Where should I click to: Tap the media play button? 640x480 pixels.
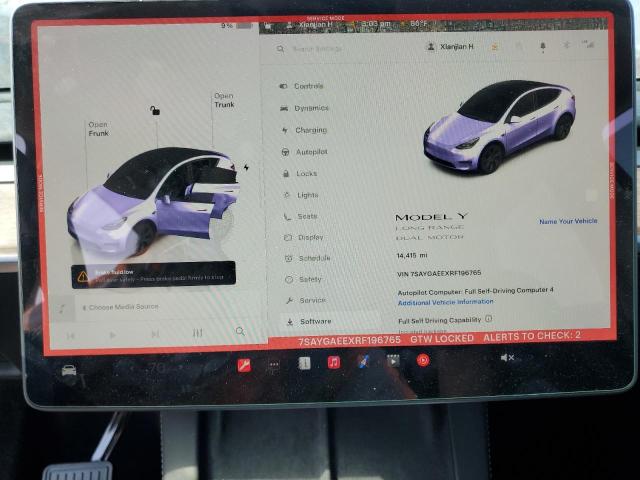click(112, 335)
